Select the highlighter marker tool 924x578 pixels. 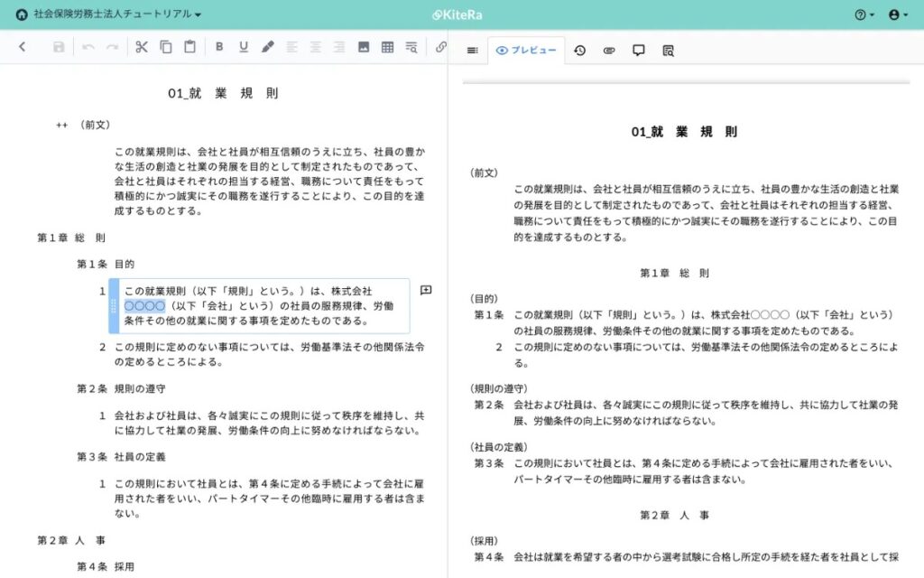coord(267,47)
